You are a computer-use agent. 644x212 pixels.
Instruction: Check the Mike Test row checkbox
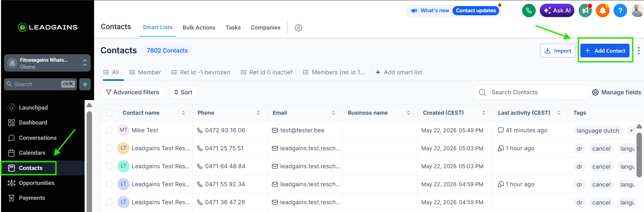pos(109,130)
